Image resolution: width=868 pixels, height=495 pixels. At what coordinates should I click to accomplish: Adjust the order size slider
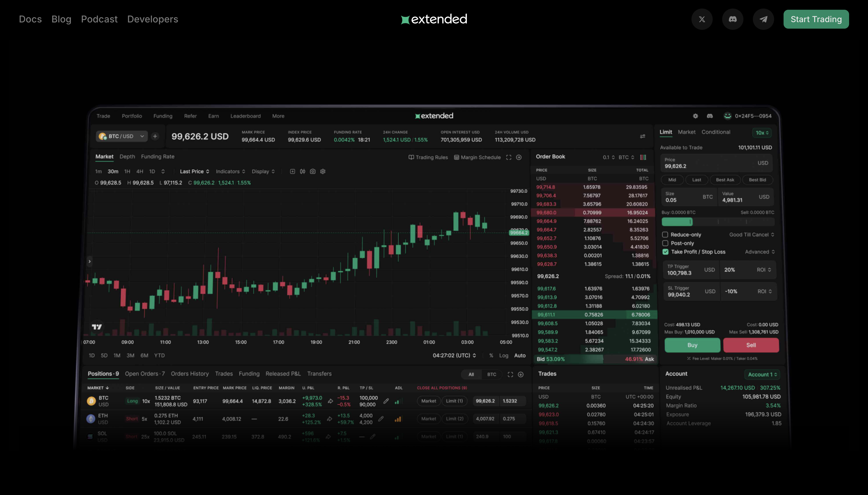[691, 222]
